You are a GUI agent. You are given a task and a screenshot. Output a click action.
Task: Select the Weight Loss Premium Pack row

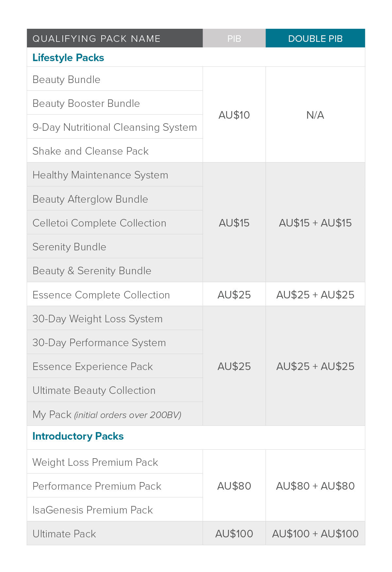point(115,462)
